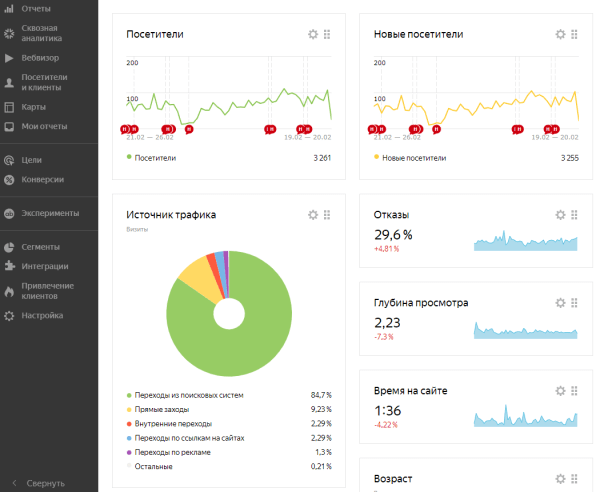600x492 pixels.
Task: Go to the Конверсии section
Action: [x=42, y=180]
